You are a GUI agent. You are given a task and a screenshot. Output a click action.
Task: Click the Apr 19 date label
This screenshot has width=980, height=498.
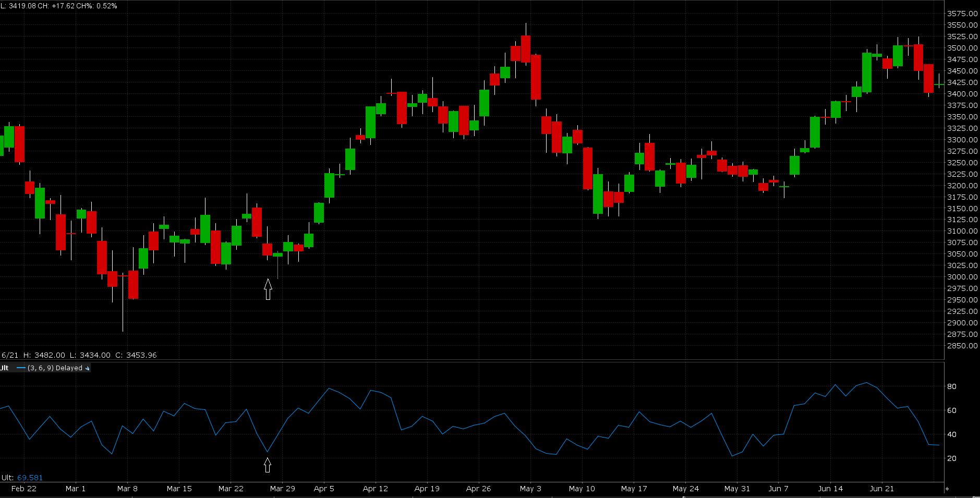[x=427, y=489]
